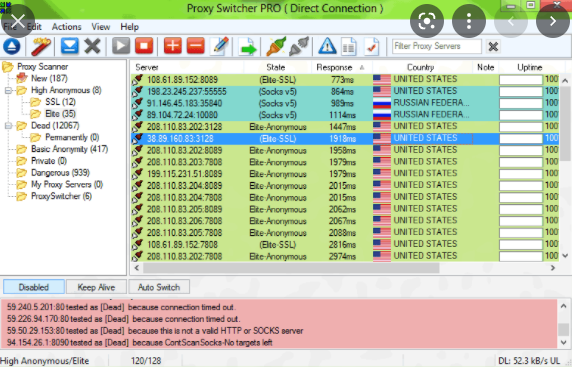
Task: Sort by the Server column header
Action: pyautogui.click(x=187, y=67)
